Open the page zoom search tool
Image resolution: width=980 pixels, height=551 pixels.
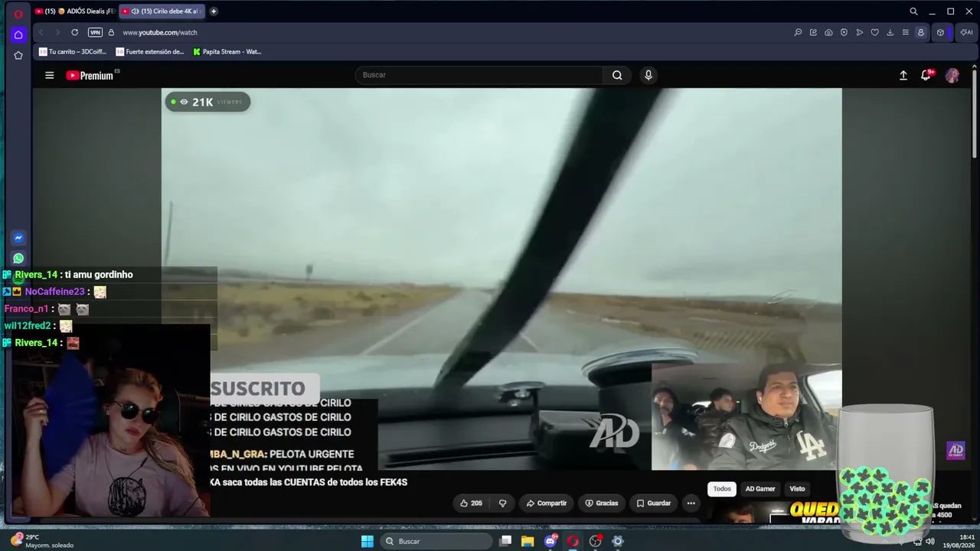[x=798, y=32]
